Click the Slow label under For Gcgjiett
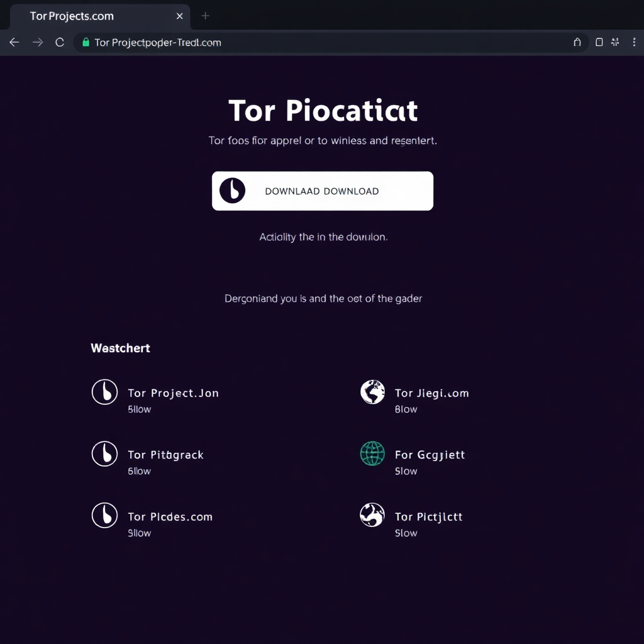 [x=406, y=471]
